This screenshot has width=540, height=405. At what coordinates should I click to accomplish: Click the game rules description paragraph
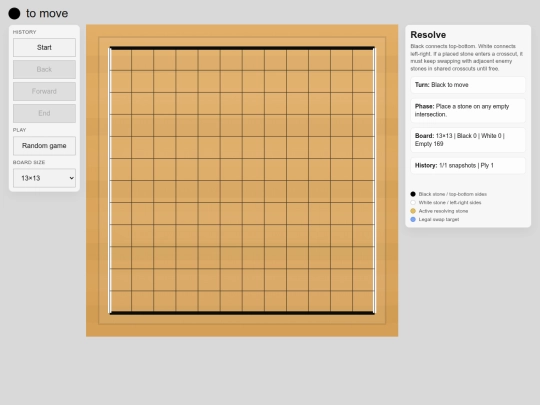coord(467,58)
